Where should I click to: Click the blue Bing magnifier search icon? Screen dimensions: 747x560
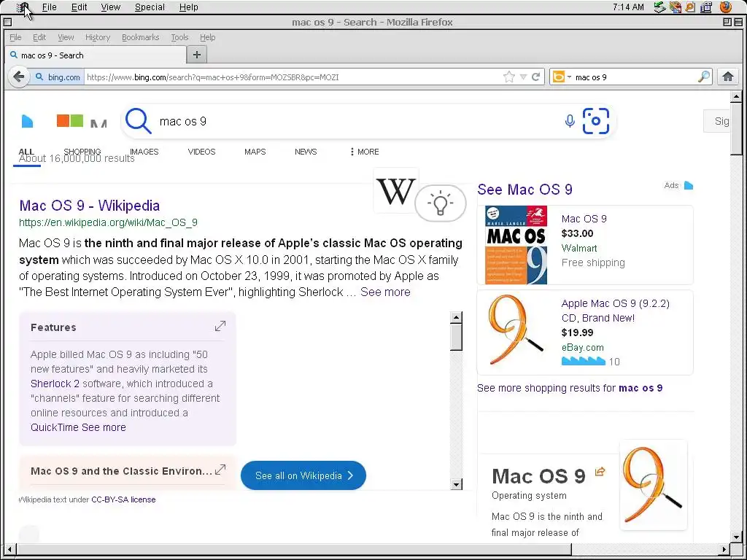click(x=138, y=121)
